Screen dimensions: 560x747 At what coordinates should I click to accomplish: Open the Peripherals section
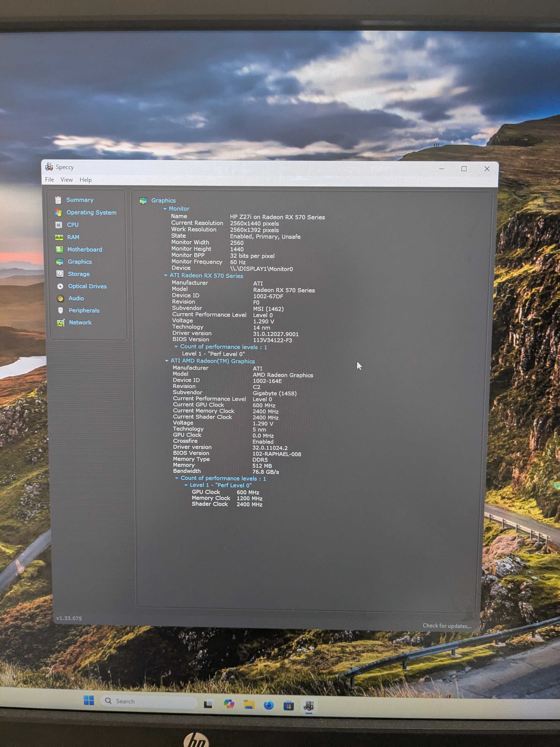coord(84,311)
